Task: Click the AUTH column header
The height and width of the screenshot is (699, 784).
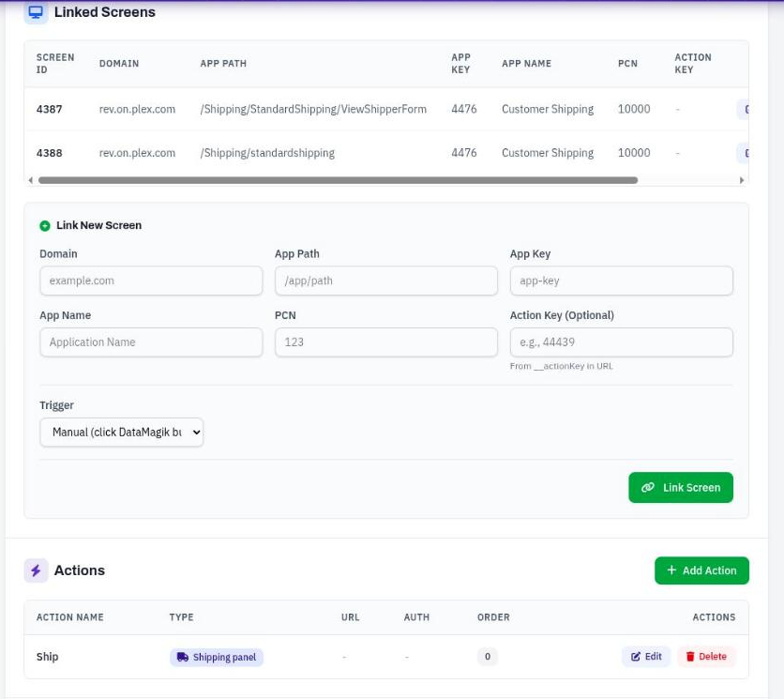Action: point(416,617)
